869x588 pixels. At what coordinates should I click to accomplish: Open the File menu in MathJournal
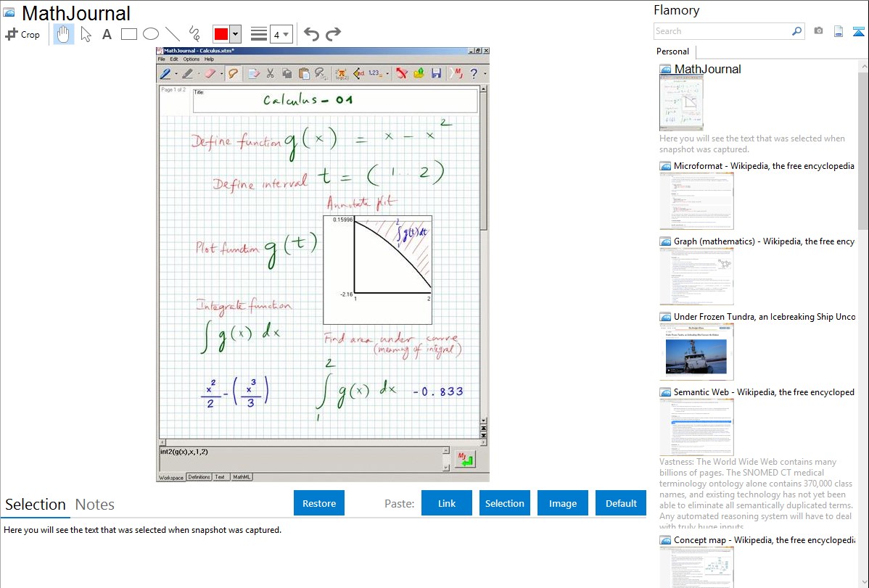click(x=161, y=59)
